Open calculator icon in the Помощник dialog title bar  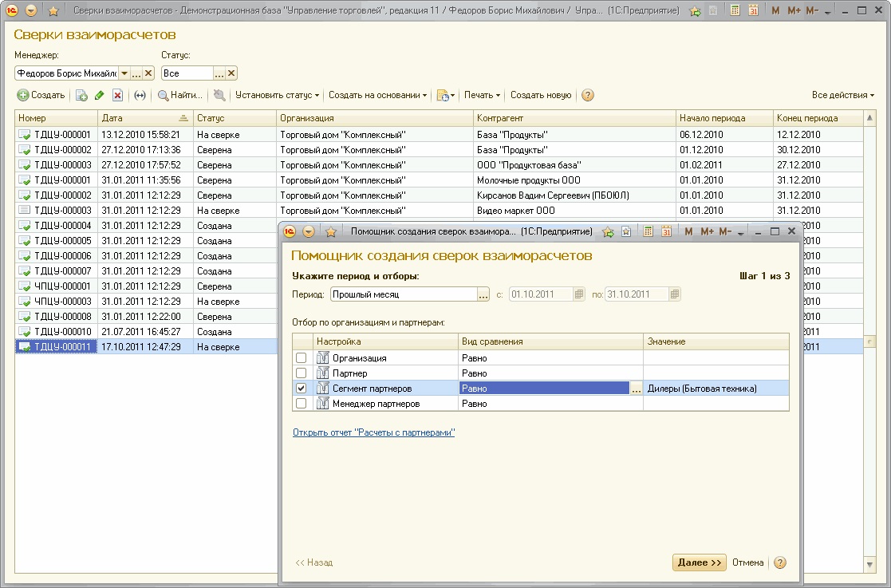[x=647, y=231]
